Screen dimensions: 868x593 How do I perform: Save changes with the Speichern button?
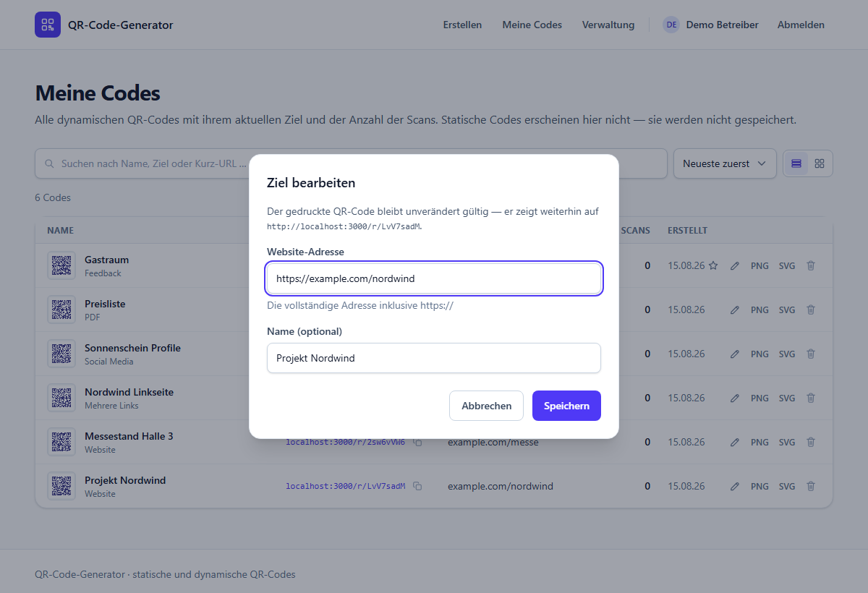coord(566,406)
